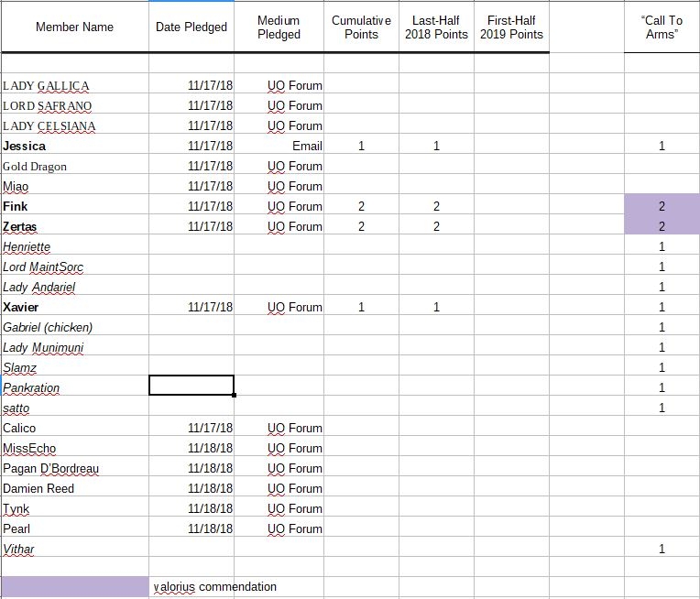Select Xavier's Cumulative Points value

[x=361, y=305]
